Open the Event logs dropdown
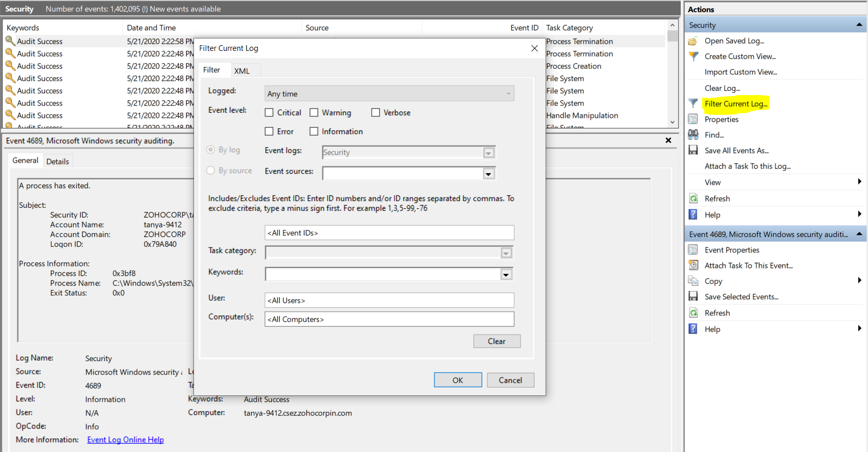Viewport: 868px width, 452px height. [x=488, y=153]
